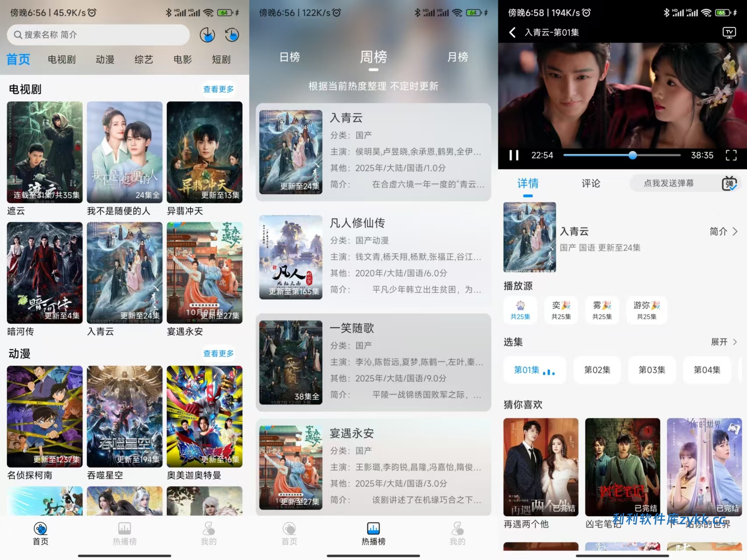This screenshot has width=747, height=560.
Task: Click the video progress slider handle
Action: pos(632,155)
